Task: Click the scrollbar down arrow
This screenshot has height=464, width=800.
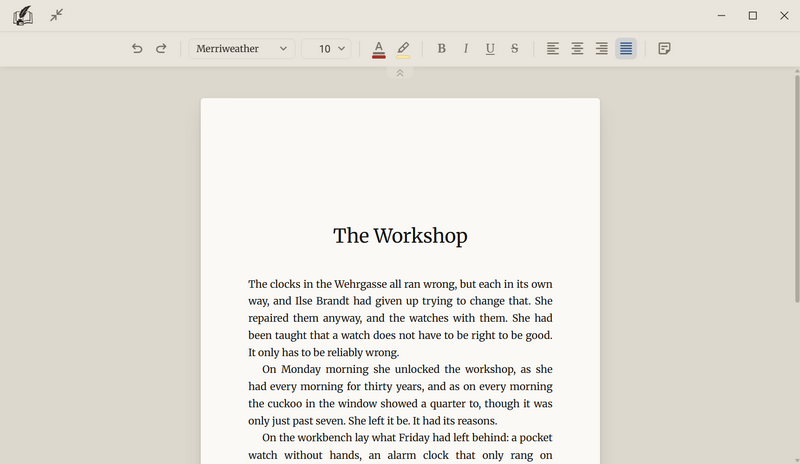Action: (x=797, y=460)
